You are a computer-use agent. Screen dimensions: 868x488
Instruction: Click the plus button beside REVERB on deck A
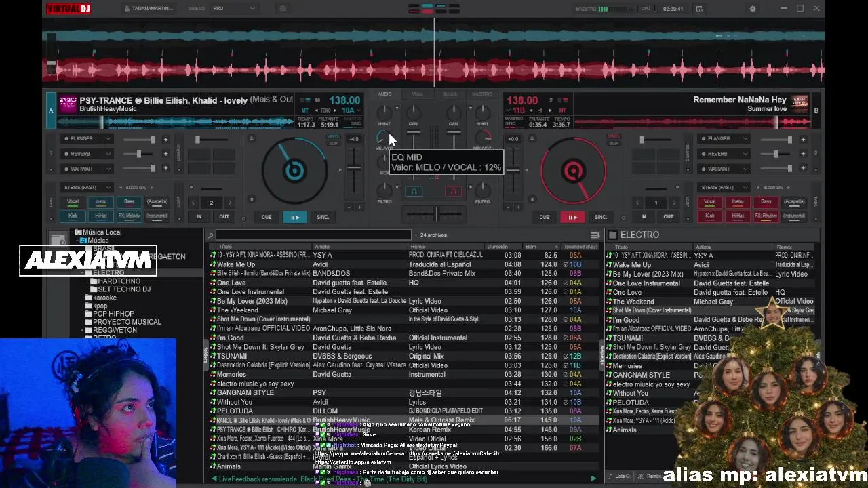click(165, 154)
